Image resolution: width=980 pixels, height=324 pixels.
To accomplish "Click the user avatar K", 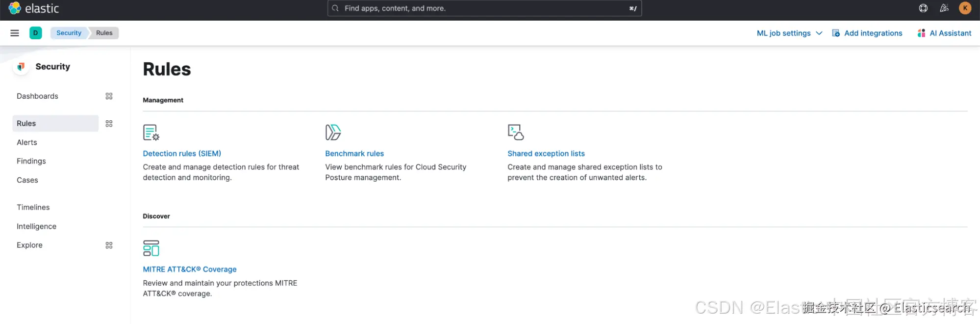I will 965,8.
